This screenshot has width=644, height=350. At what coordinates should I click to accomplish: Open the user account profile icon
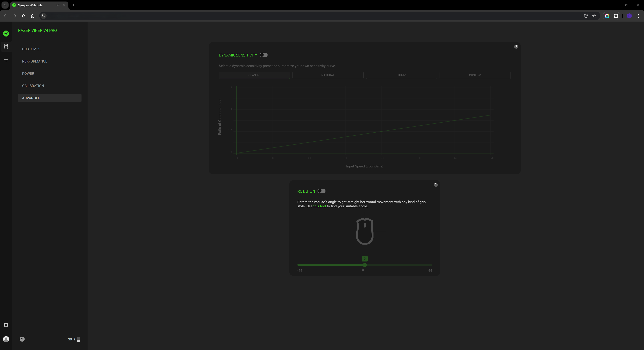(6, 339)
